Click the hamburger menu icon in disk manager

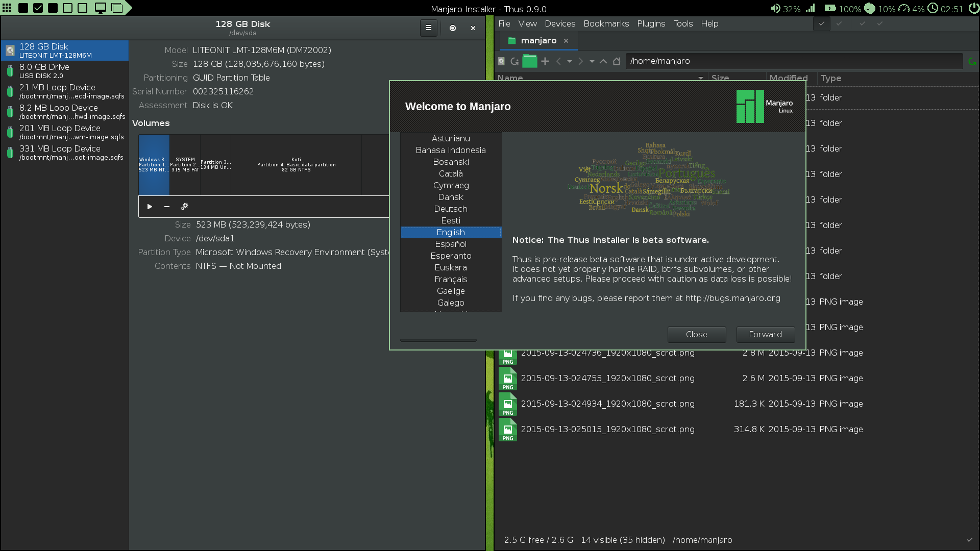[429, 28]
